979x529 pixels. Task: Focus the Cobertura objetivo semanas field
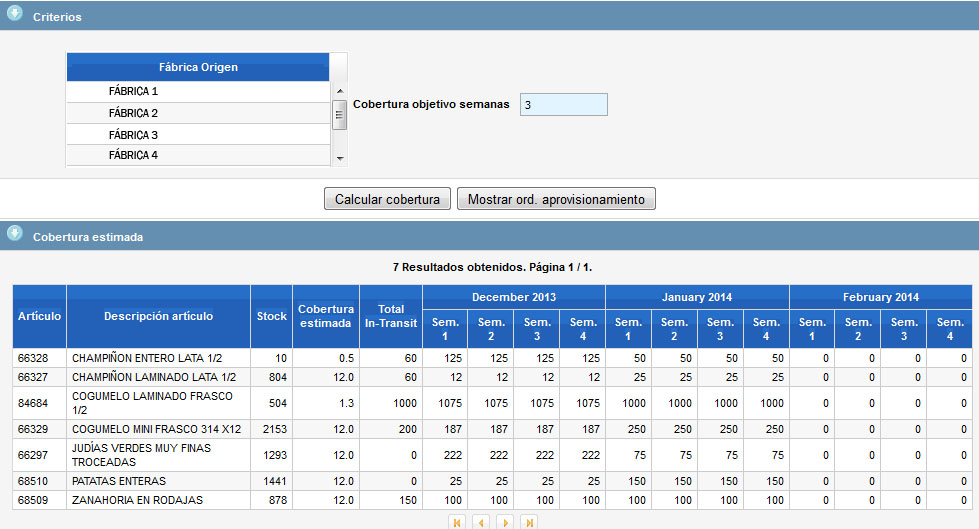click(x=564, y=104)
